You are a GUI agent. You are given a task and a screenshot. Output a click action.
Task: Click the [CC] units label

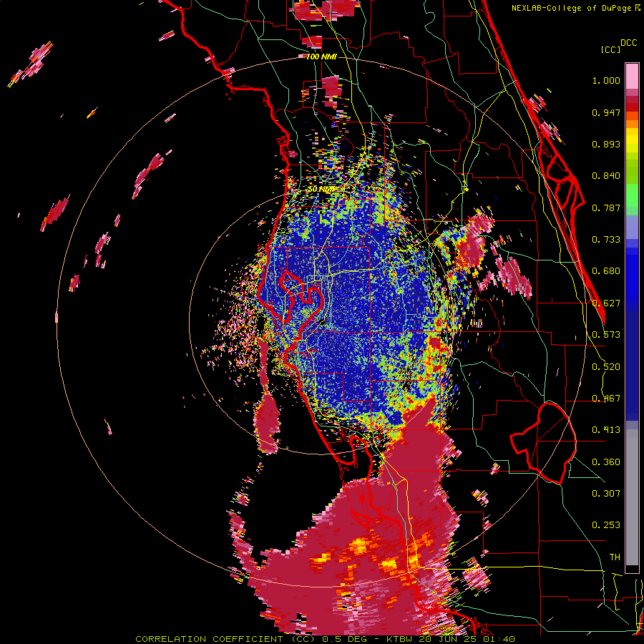(x=610, y=49)
